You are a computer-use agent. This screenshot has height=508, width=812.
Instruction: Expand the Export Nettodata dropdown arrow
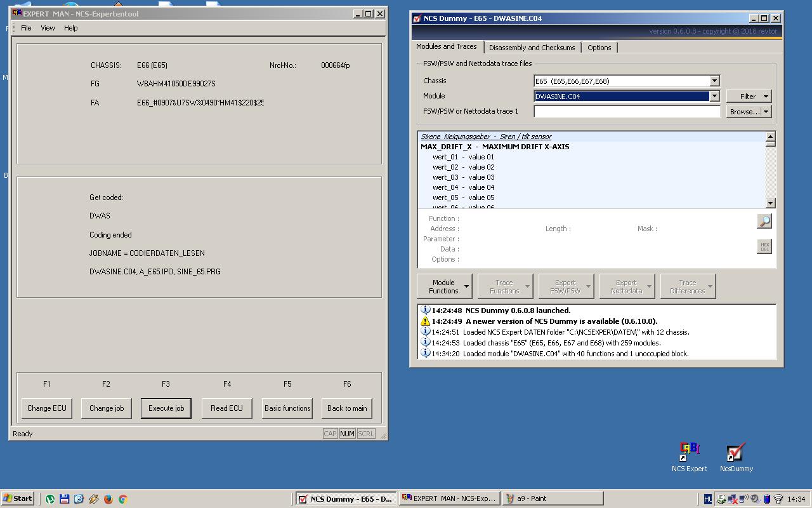point(649,286)
